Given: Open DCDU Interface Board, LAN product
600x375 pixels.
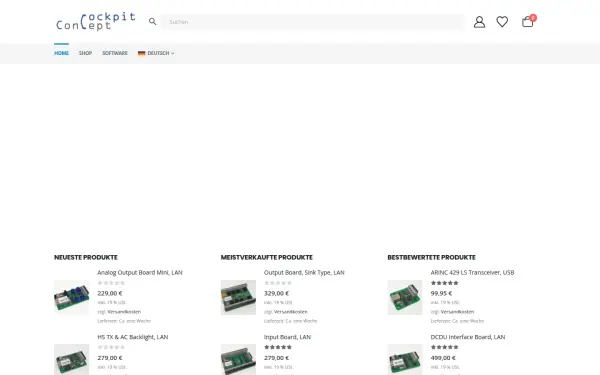Looking at the screenshot, I should tap(468, 337).
